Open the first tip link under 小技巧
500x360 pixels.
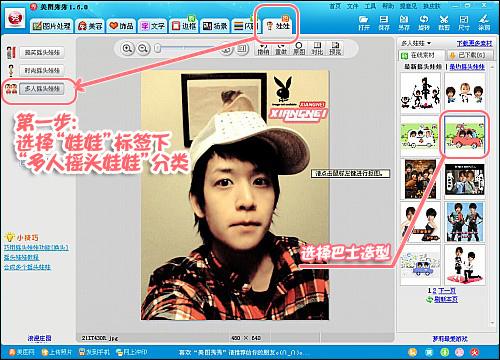(36, 248)
